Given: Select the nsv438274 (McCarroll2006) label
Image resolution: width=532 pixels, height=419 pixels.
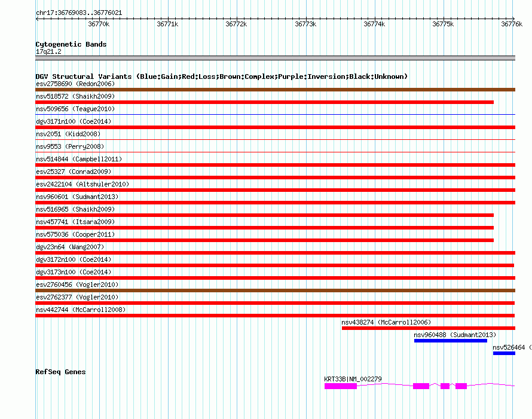Looking at the screenshot, I should (386, 322).
